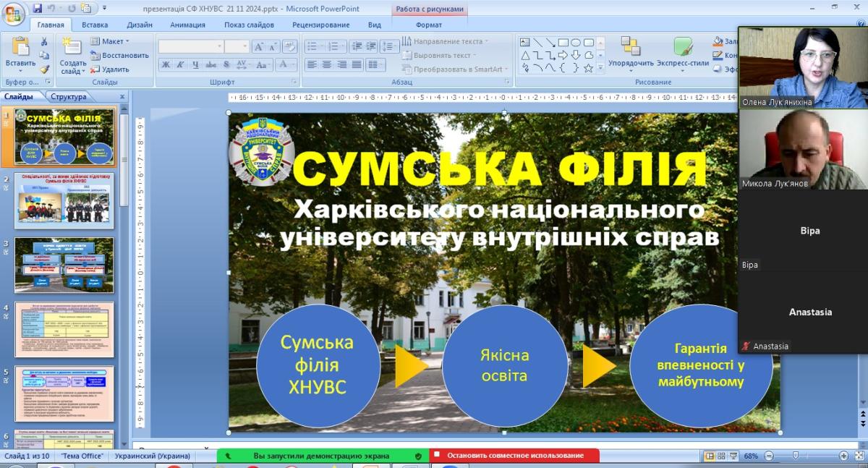Image resolution: width=868 pixels, height=468 pixels.
Task: Click the Восстановить slide reset button
Action: (119, 55)
